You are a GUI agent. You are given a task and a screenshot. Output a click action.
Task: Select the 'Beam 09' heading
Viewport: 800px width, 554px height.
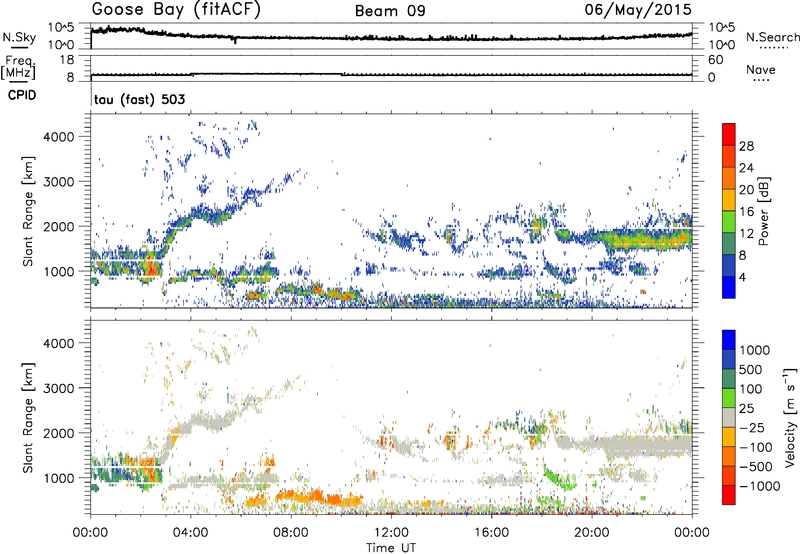[x=390, y=11]
